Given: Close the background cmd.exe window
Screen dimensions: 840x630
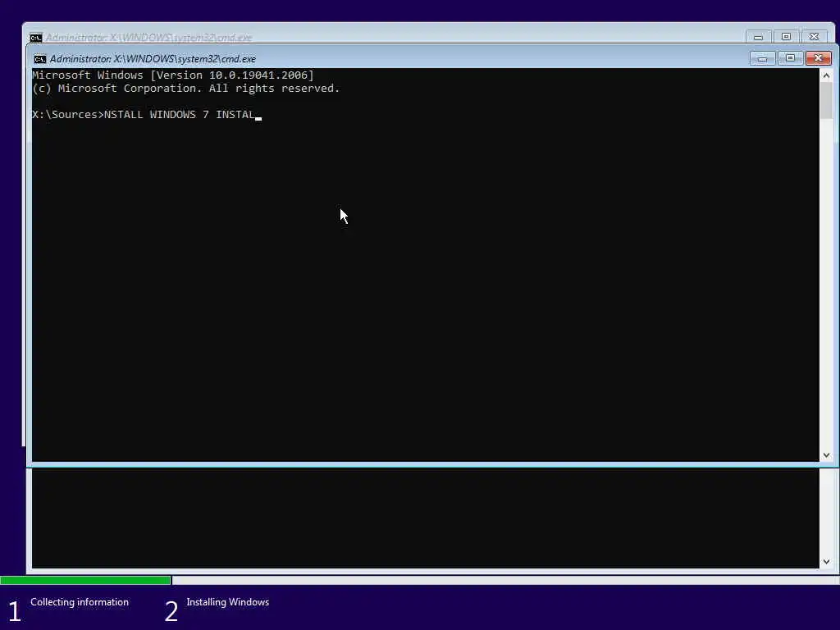Looking at the screenshot, I should [814, 36].
